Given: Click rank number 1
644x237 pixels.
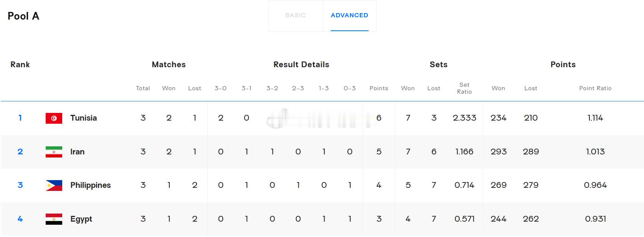Looking at the screenshot, I should click(x=20, y=118).
